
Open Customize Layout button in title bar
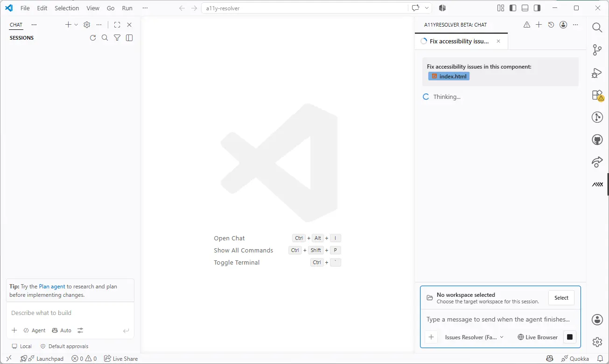click(501, 8)
